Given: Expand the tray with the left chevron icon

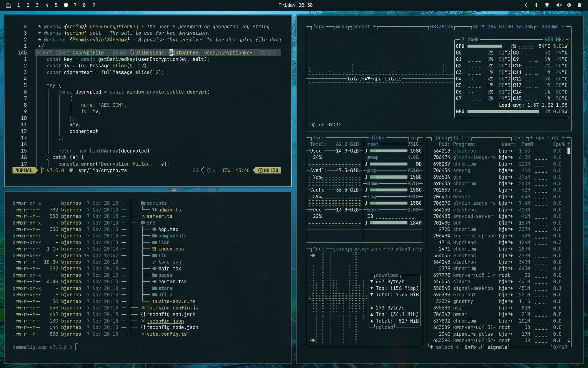Looking at the screenshot, I should [x=526, y=5].
